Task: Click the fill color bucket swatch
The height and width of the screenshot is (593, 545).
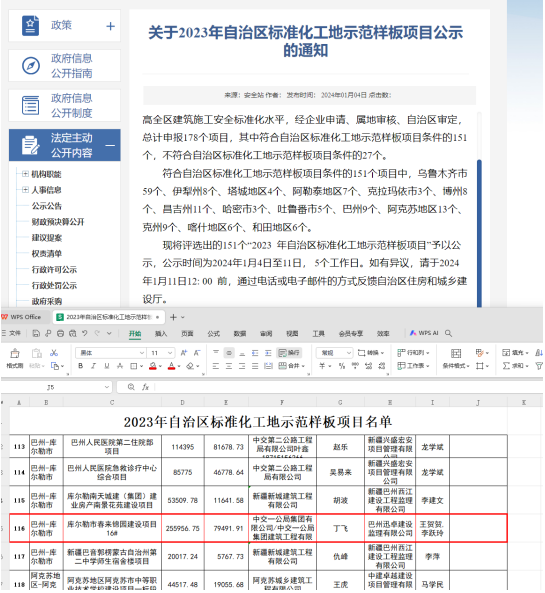Action: (153, 366)
